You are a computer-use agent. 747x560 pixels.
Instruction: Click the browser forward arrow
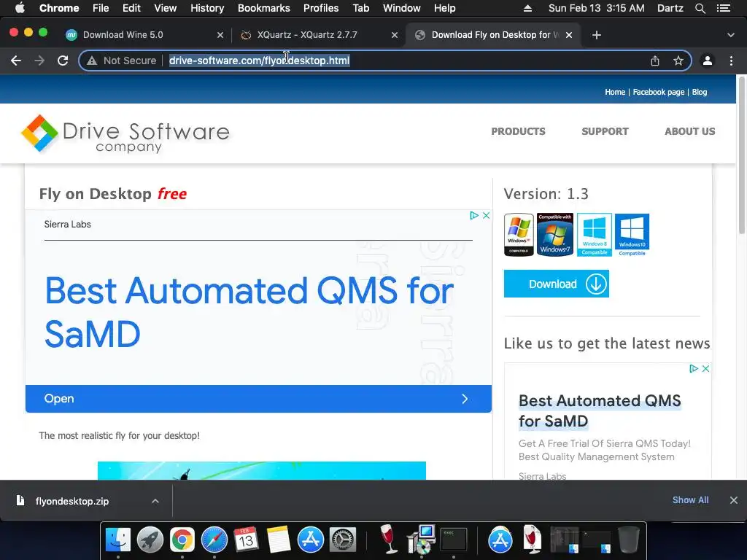[39, 61]
